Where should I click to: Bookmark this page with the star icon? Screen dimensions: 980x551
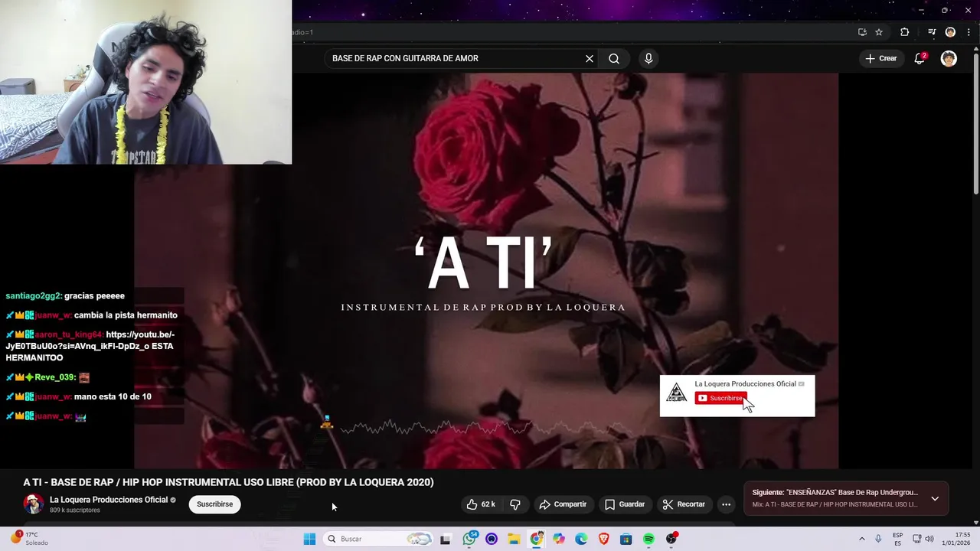(879, 32)
